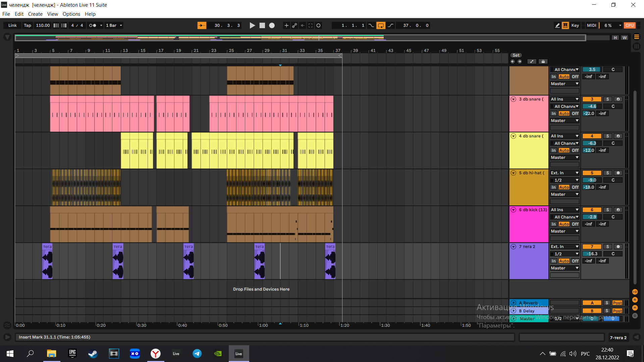Toggle the arrangement Loop switch
The height and width of the screenshot is (362, 644).
381,25
